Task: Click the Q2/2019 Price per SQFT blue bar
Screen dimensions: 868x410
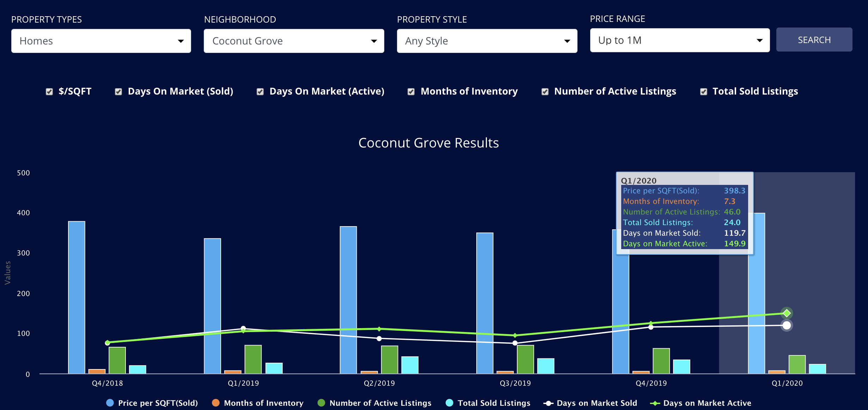Action: (x=348, y=300)
